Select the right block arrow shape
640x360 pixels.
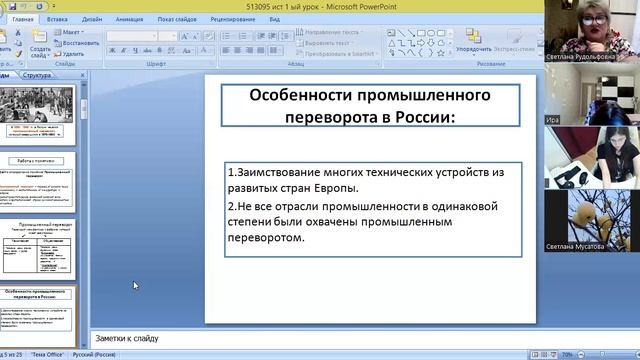coord(421,43)
